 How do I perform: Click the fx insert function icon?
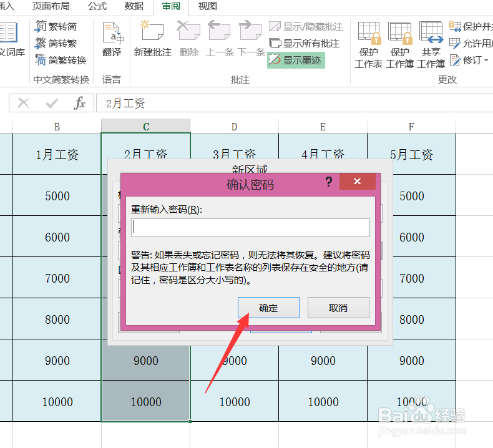coord(79,103)
